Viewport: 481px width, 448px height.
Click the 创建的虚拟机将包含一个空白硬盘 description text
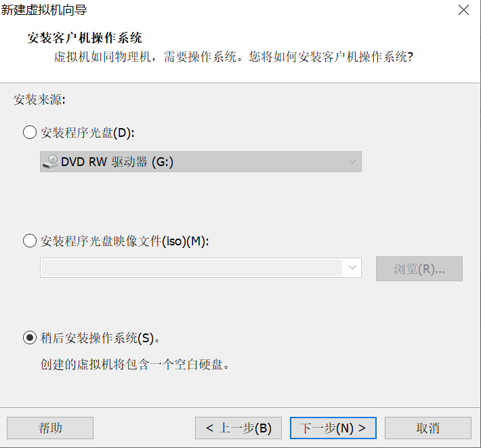pos(135,365)
